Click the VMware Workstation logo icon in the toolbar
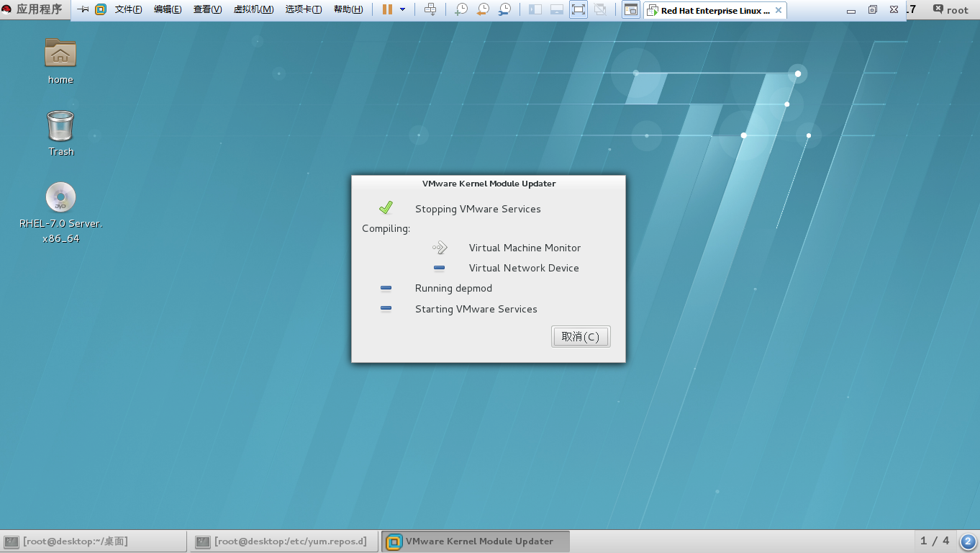Image resolution: width=980 pixels, height=553 pixels. pyautogui.click(x=101, y=9)
